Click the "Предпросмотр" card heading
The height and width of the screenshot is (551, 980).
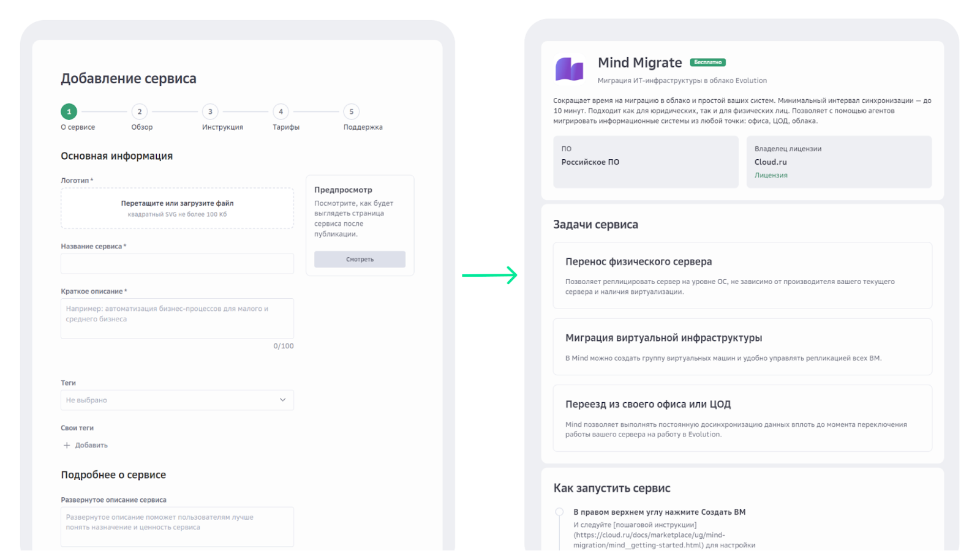tap(343, 190)
